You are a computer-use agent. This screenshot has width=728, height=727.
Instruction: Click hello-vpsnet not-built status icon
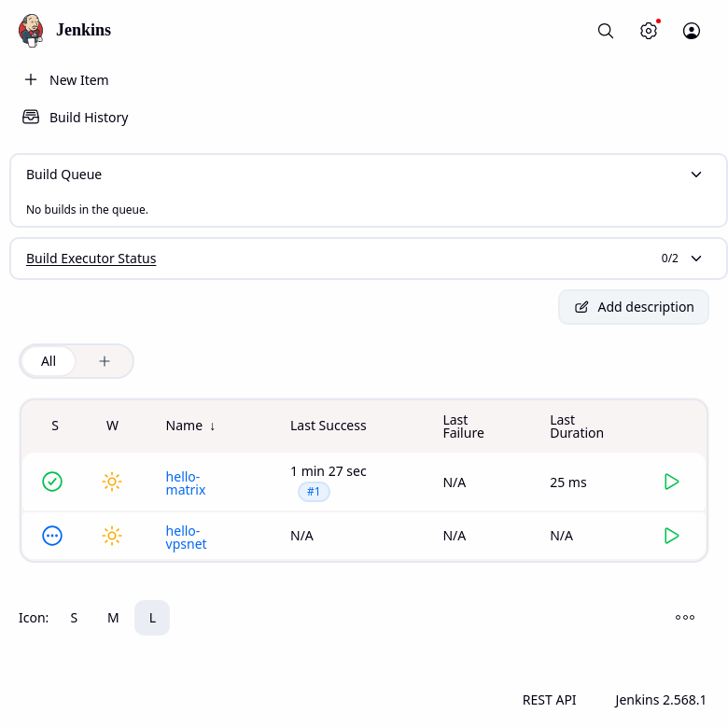(x=52, y=536)
